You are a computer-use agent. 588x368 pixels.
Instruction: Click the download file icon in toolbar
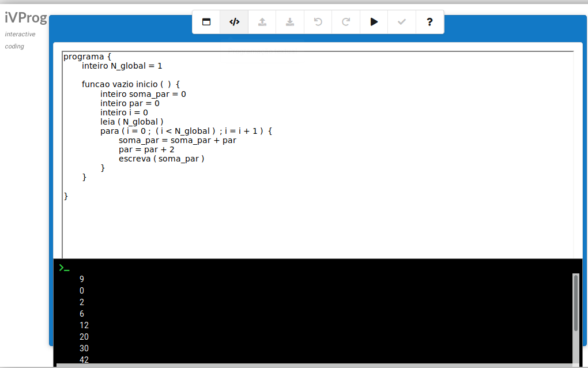pos(290,22)
